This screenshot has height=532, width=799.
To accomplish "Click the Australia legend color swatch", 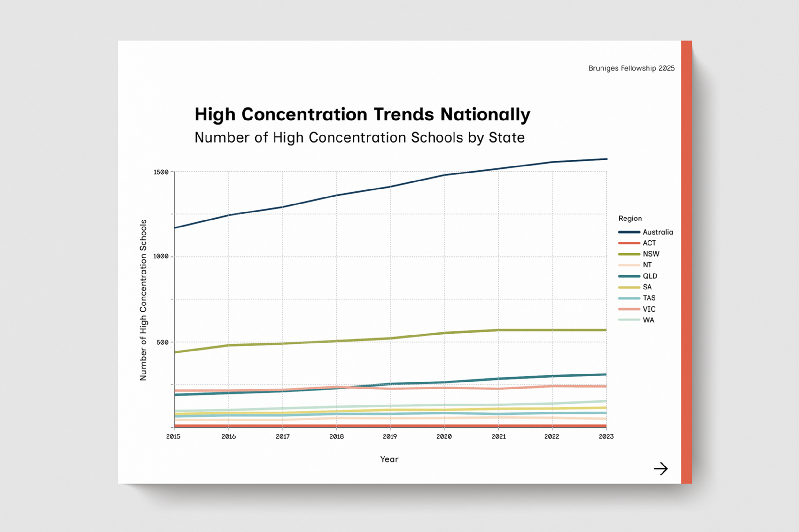I will [x=629, y=232].
